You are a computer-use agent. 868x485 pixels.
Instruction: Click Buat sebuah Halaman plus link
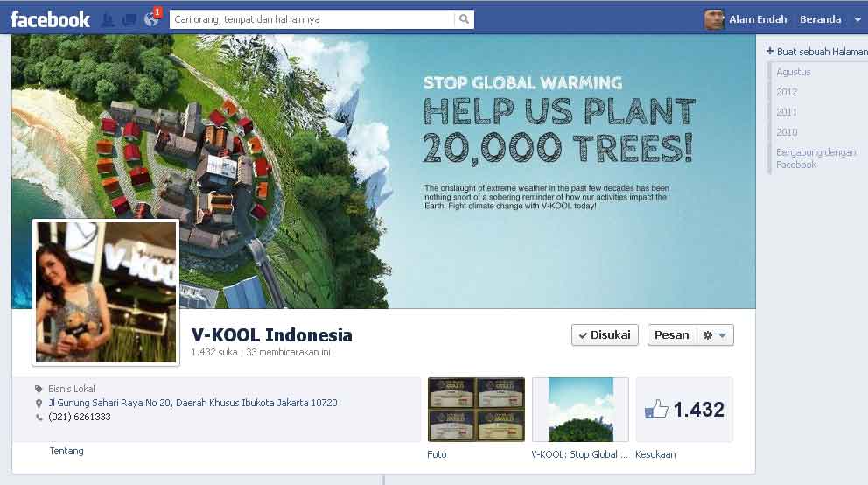[816, 52]
